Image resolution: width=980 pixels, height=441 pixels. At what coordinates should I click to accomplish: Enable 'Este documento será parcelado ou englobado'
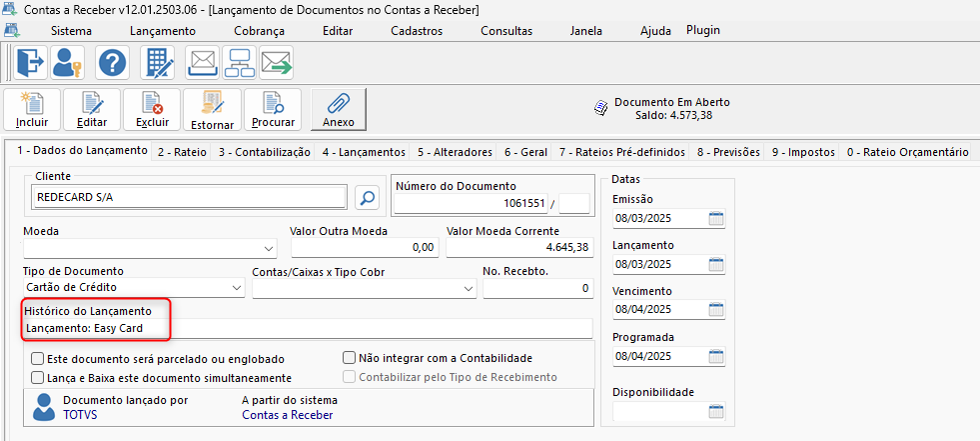tap(38, 358)
